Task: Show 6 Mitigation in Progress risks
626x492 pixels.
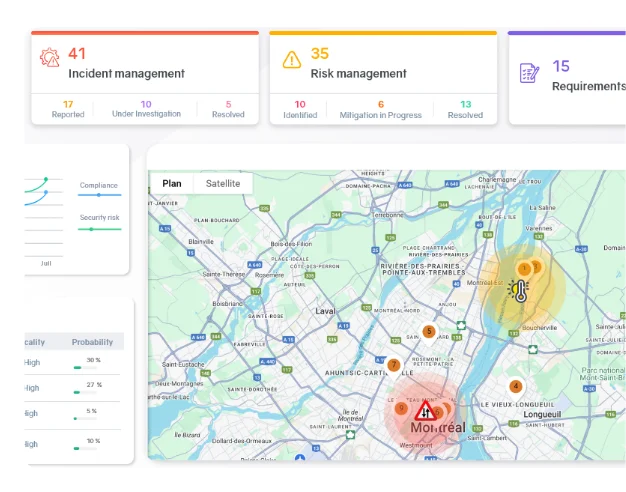Action: (x=380, y=109)
